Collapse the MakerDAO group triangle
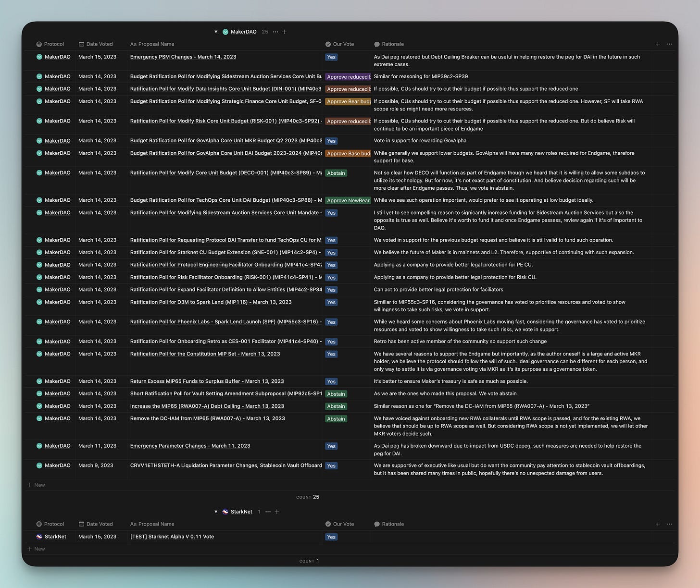 click(x=216, y=32)
